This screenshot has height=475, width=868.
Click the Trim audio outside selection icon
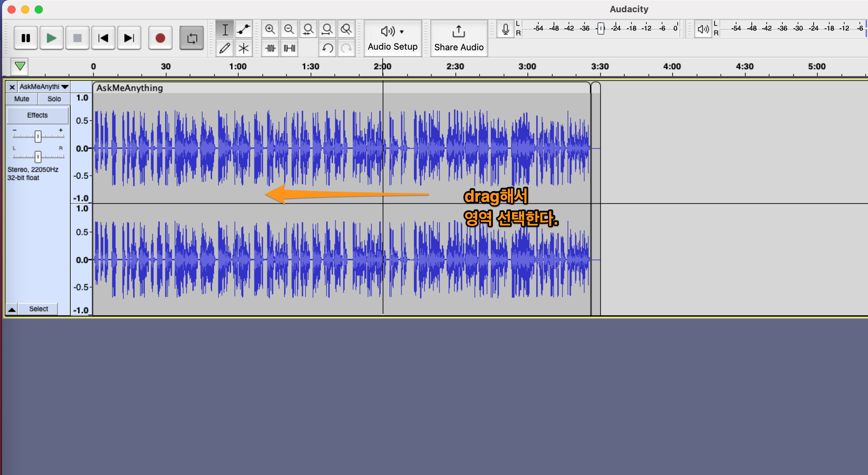tap(270, 48)
